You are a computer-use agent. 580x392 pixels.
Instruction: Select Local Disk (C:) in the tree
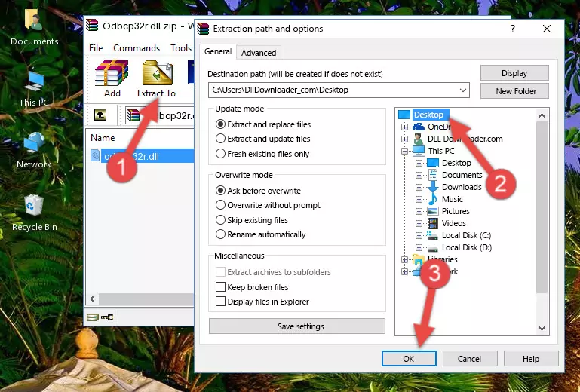tap(466, 235)
